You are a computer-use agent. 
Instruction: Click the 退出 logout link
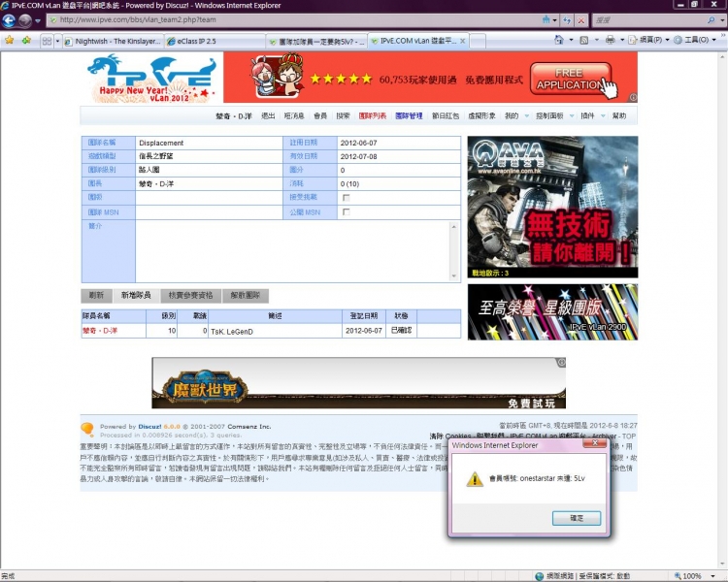[x=268, y=116]
